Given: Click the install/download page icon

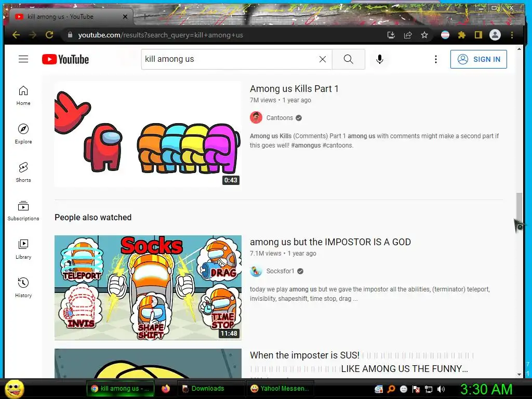Looking at the screenshot, I should pyautogui.click(x=391, y=35).
